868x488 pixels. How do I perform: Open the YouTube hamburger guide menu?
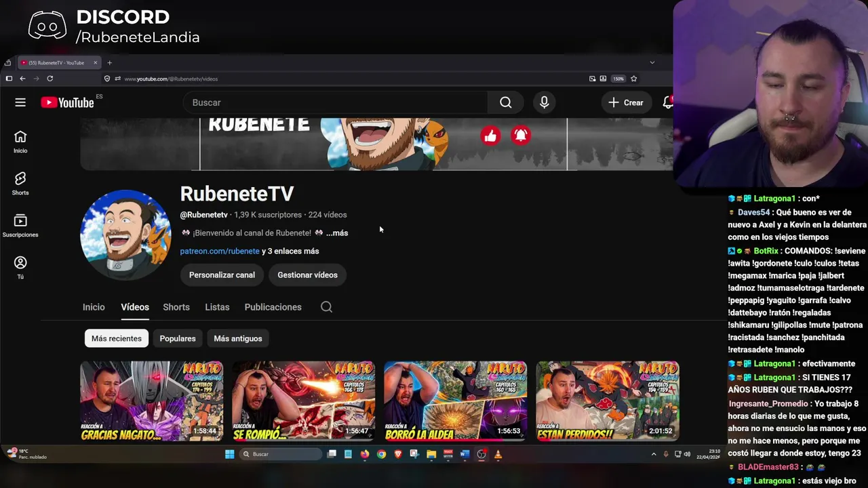pyautogui.click(x=20, y=102)
